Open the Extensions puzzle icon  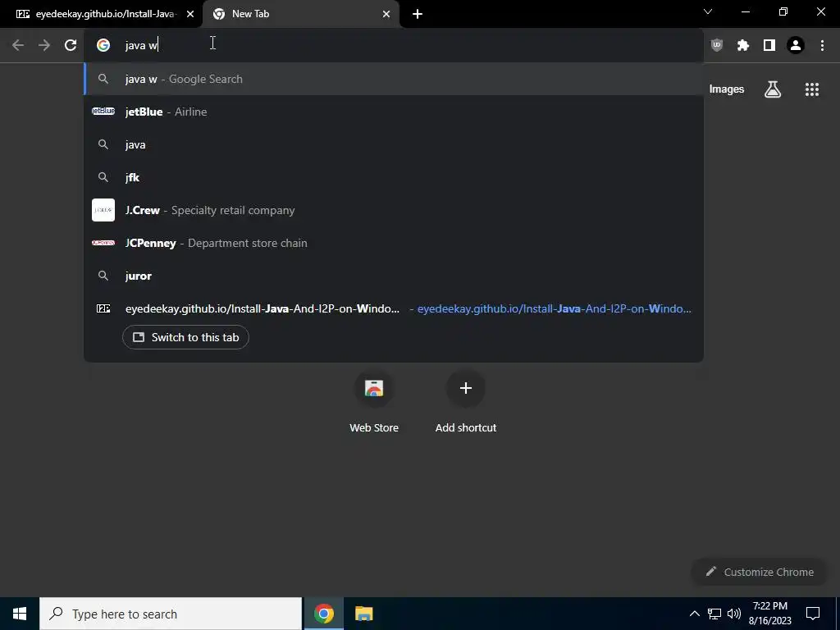pyautogui.click(x=742, y=45)
